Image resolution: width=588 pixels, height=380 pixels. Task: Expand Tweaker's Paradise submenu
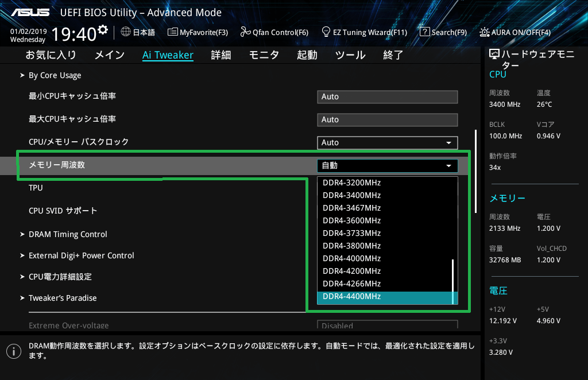point(63,298)
